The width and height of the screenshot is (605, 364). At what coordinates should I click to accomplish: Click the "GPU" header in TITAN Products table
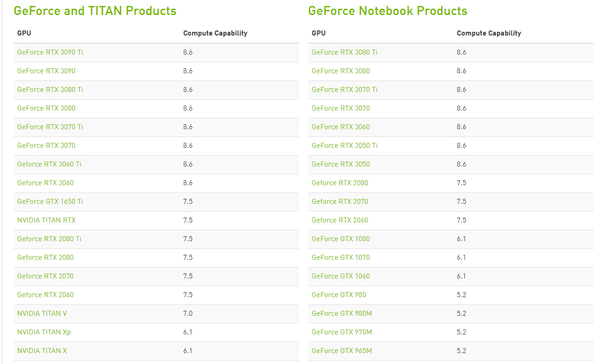(24, 33)
